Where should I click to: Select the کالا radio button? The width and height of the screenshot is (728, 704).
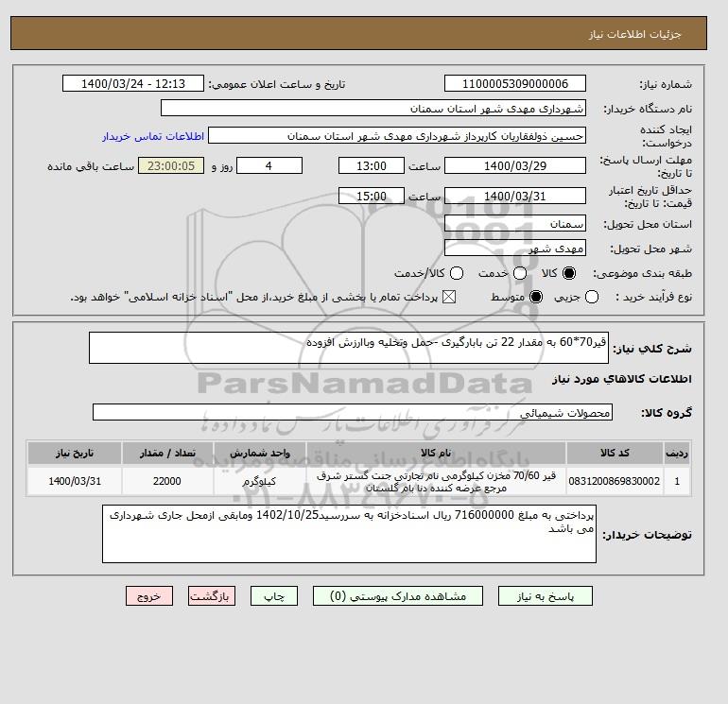point(569,273)
